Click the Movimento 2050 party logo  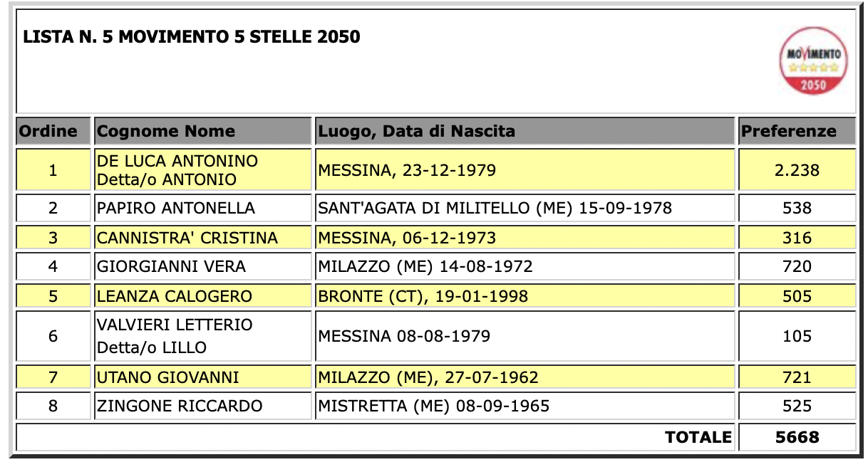(x=814, y=61)
